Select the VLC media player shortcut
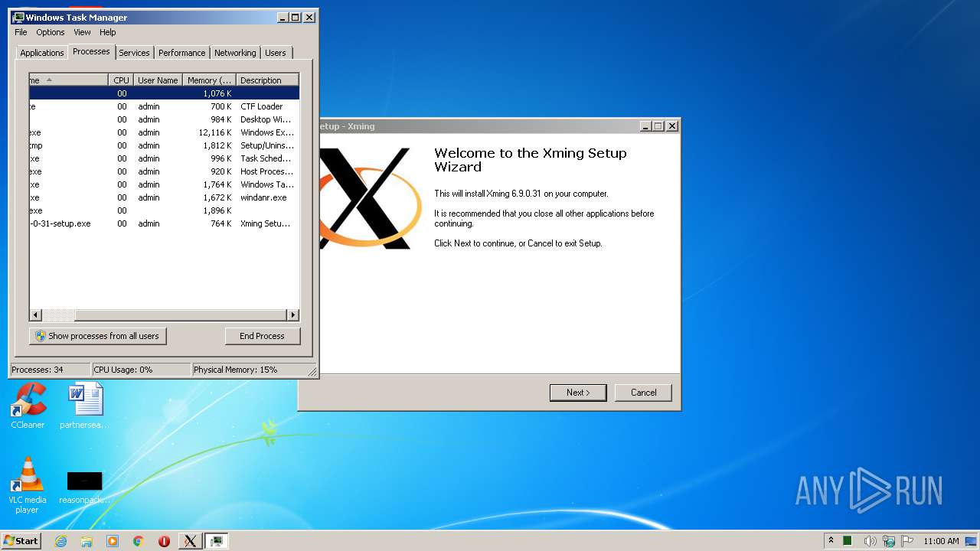Viewport: 980px width, 551px height. pyautogui.click(x=28, y=485)
